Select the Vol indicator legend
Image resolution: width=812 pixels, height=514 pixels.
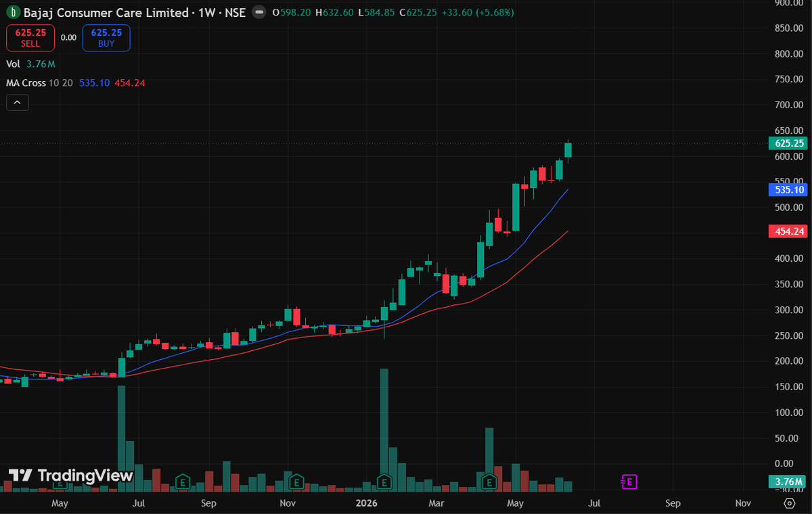click(13, 64)
